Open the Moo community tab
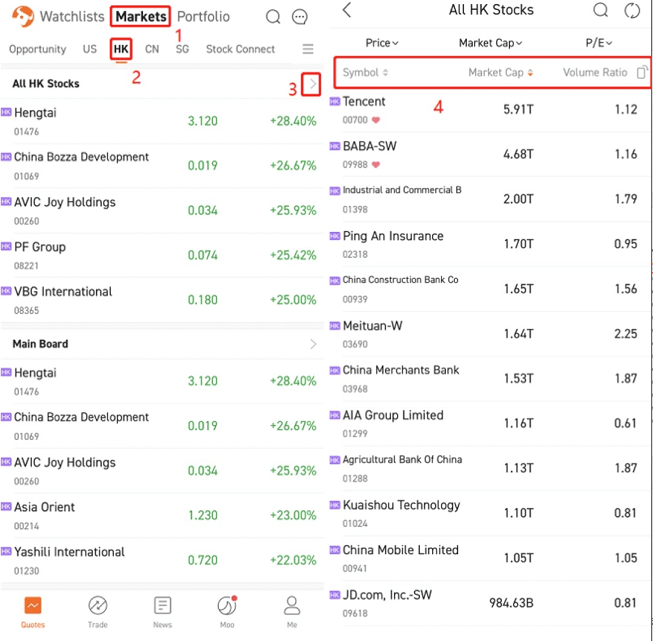Image resolution: width=653 pixels, height=641 pixels. pos(227,612)
